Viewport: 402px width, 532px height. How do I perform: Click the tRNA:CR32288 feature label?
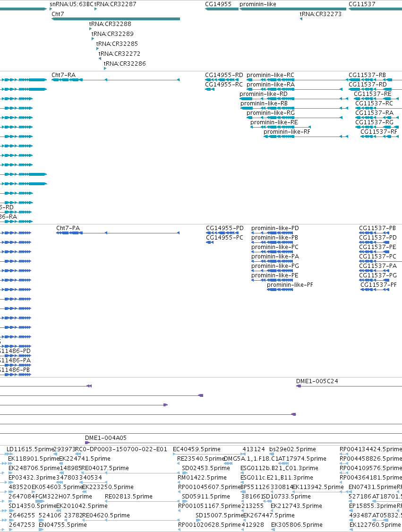(x=110, y=24)
